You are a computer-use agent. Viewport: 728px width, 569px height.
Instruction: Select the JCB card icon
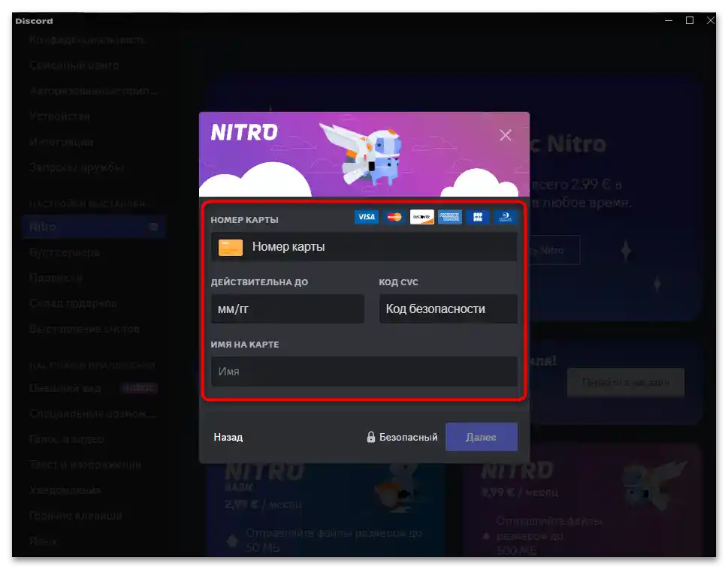[477, 217]
